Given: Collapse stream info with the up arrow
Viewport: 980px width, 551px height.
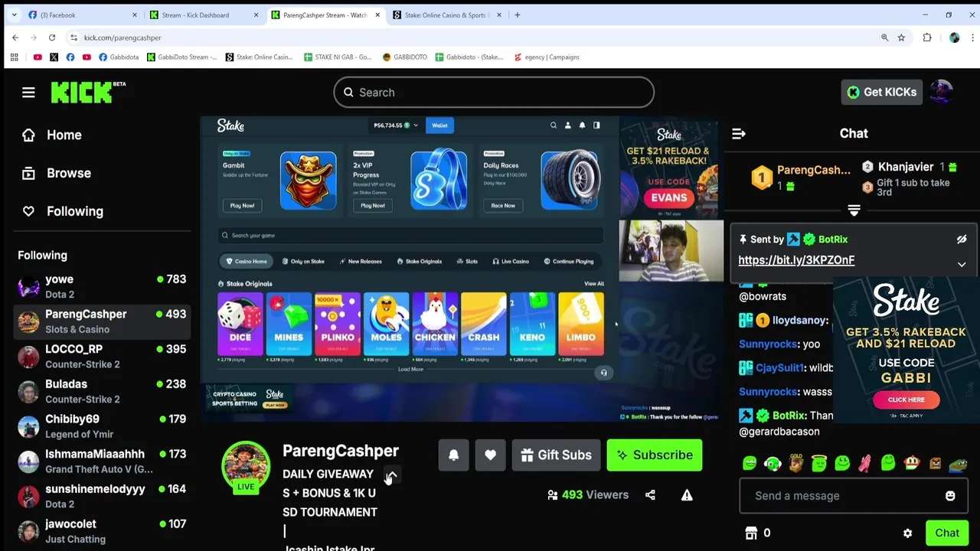Looking at the screenshot, I should [x=391, y=475].
